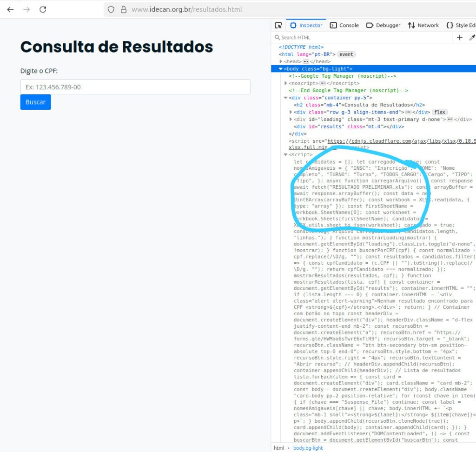The image size is (476, 452).
Task: Open the Network tab
Action: [423, 25]
